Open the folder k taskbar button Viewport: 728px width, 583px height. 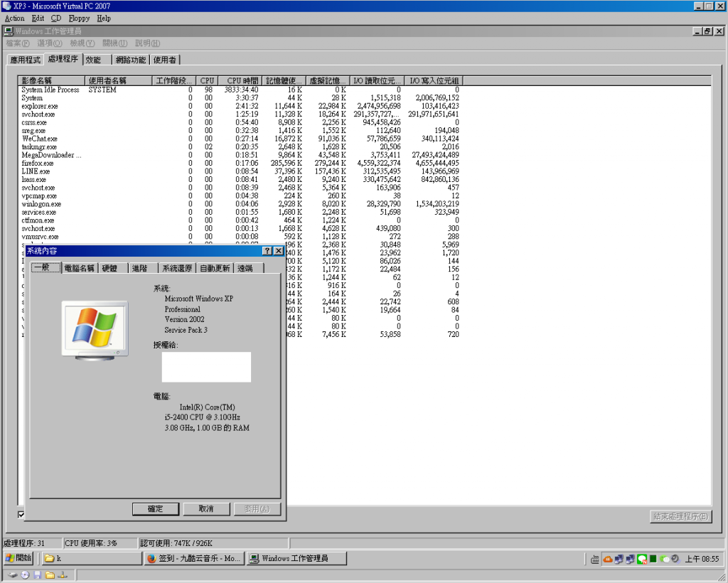click(92, 558)
